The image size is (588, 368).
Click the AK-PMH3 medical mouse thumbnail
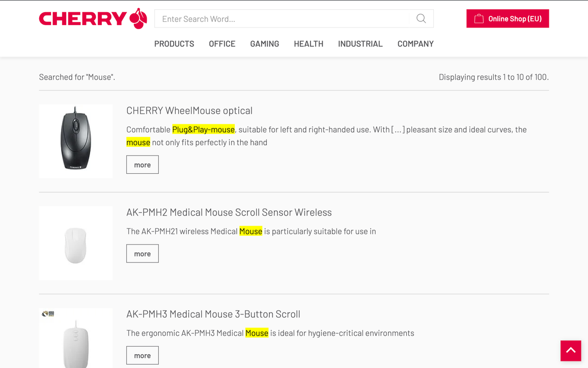point(76,339)
